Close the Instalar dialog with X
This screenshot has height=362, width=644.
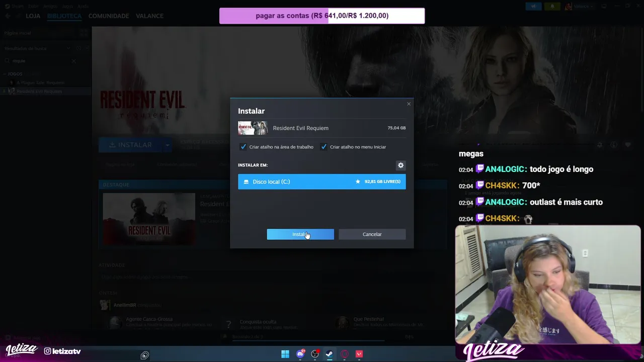(x=409, y=104)
